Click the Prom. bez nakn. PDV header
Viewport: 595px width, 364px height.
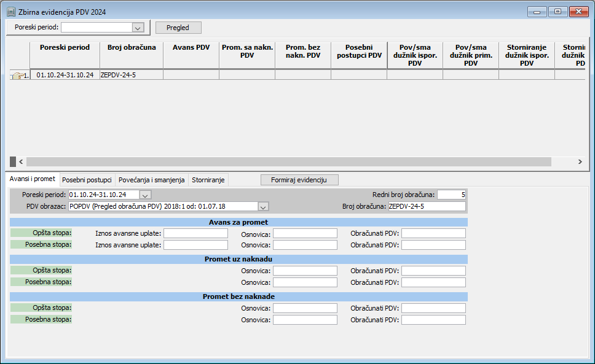coord(303,55)
